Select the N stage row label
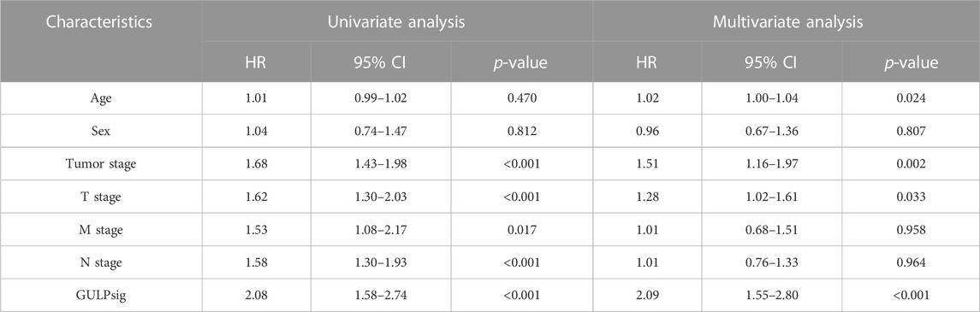The width and height of the screenshot is (980, 312). [x=101, y=262]
